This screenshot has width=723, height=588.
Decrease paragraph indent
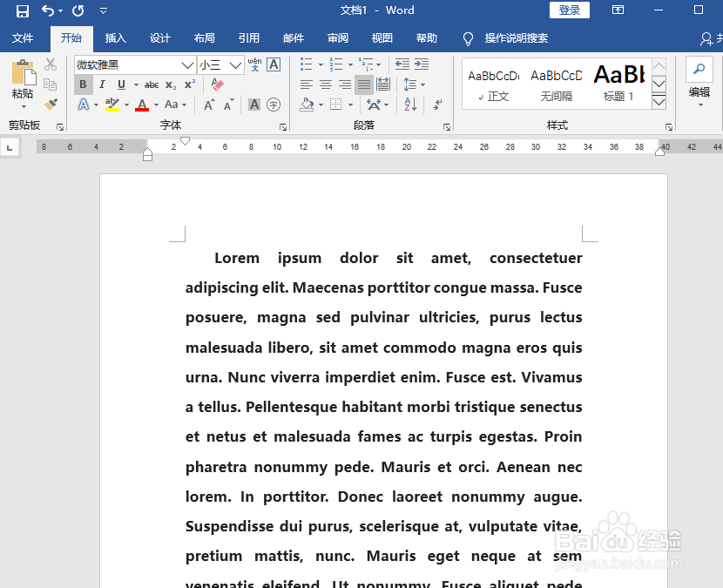pyautogui.click(x=402, y=64)
